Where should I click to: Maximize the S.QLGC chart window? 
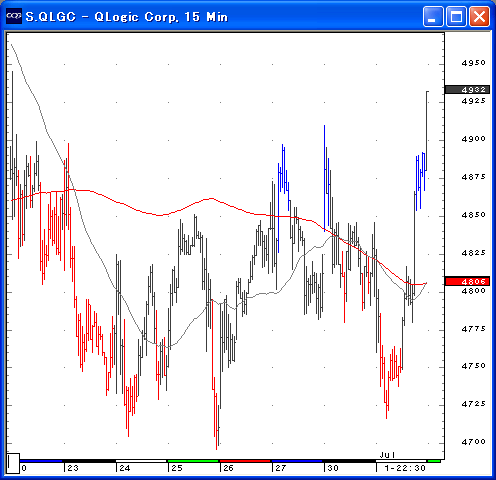tap(456, 16)
